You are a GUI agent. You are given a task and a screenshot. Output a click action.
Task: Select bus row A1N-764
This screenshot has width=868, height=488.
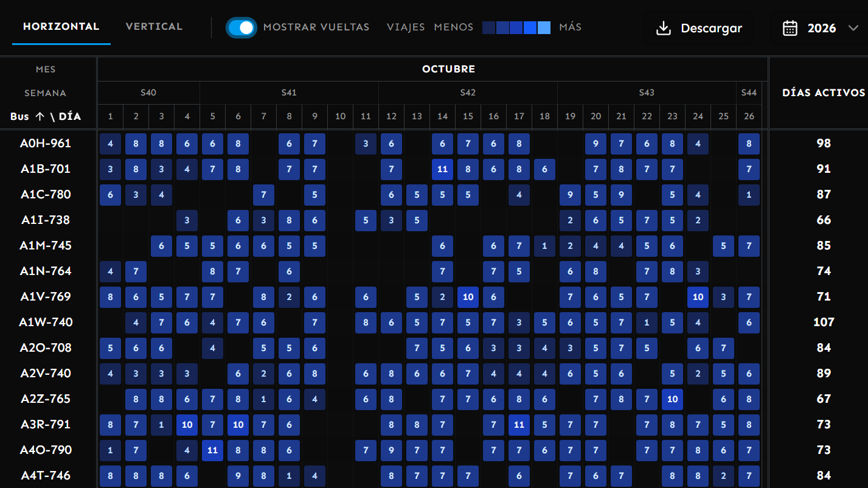pos(46,271)
